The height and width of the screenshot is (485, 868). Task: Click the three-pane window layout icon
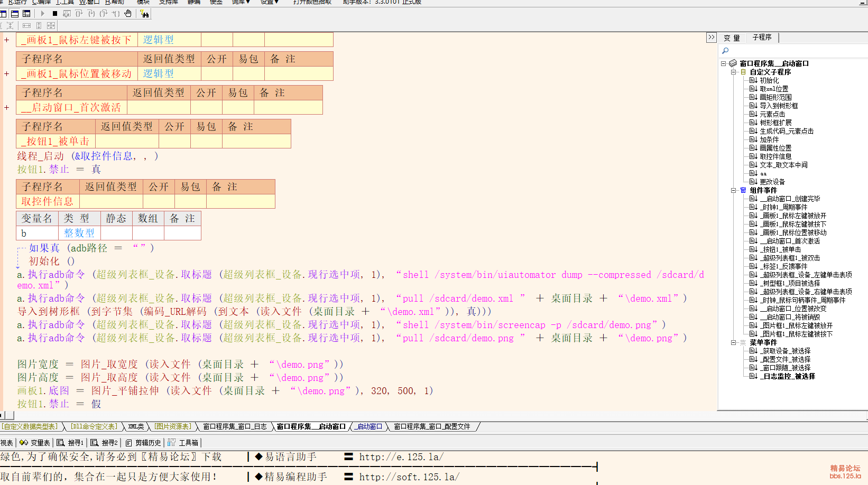pos(26,14)
